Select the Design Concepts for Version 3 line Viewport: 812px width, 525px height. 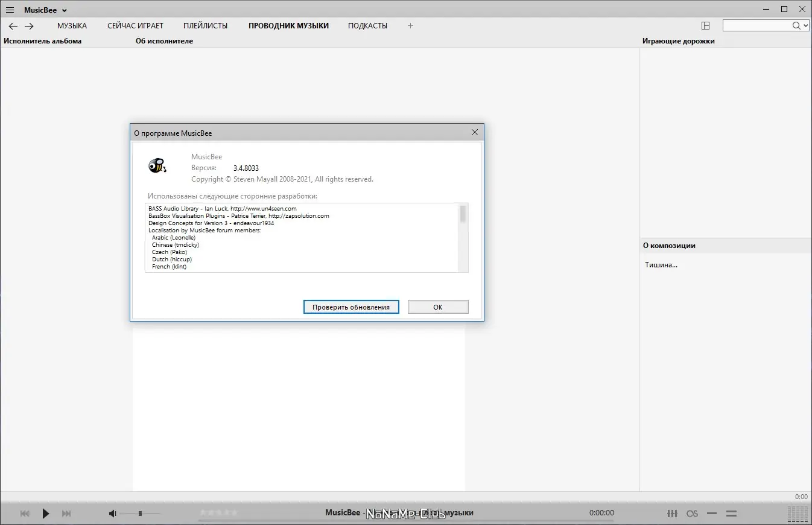(x=211, y=223)
